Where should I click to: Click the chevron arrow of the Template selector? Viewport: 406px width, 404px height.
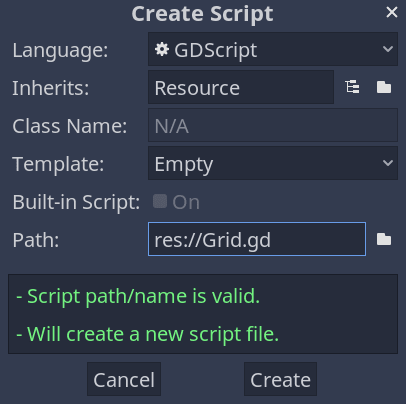pos(388,163)
